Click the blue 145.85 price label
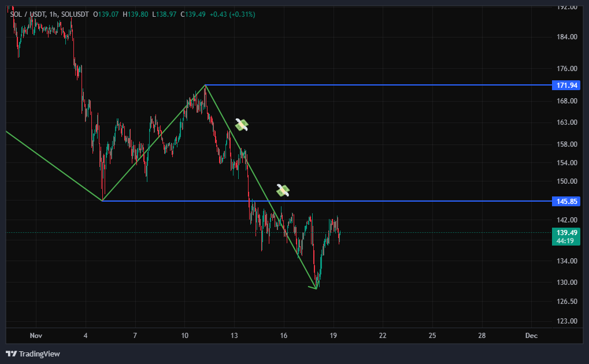The width and height of the screenshot is (589, 364). 566,201
